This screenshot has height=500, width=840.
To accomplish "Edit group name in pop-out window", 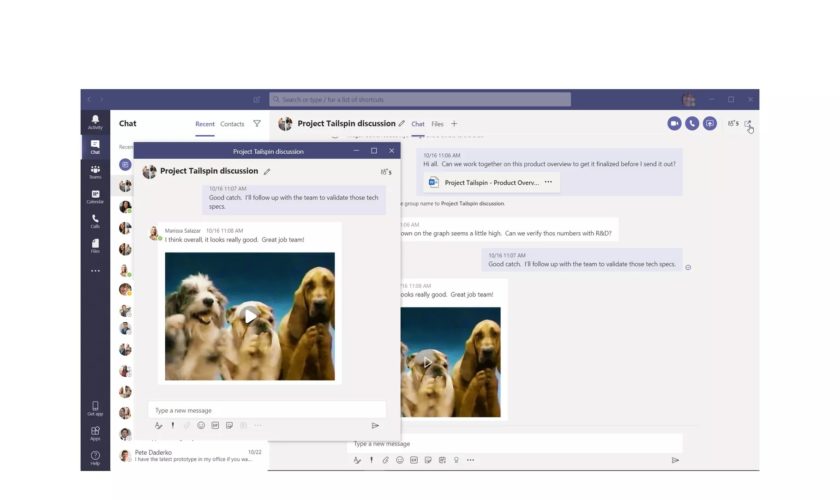I will pyautogui.click(x=267, y=172).
